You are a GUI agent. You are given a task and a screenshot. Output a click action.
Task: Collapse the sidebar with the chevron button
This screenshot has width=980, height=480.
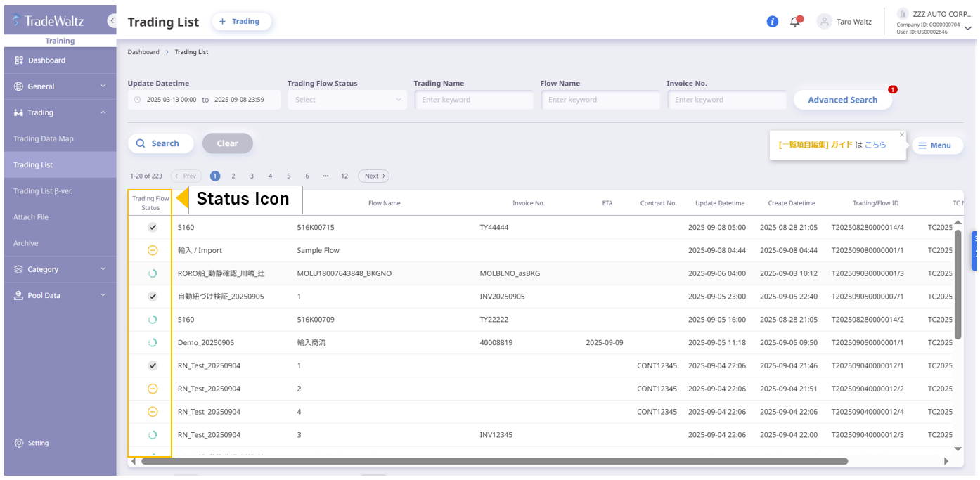pos(112,21)
